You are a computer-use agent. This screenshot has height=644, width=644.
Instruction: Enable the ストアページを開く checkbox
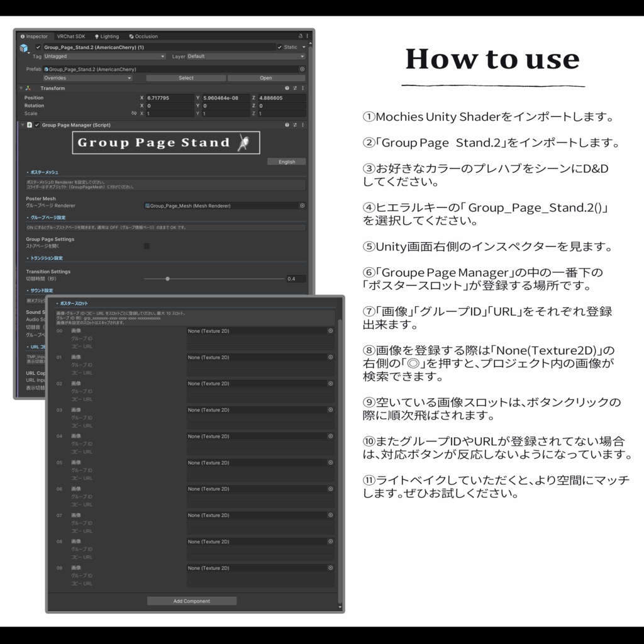(x=147, y=246)
